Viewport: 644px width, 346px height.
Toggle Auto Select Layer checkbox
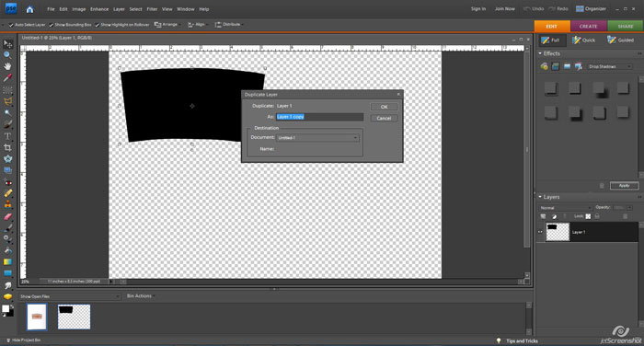click(11, 25)
